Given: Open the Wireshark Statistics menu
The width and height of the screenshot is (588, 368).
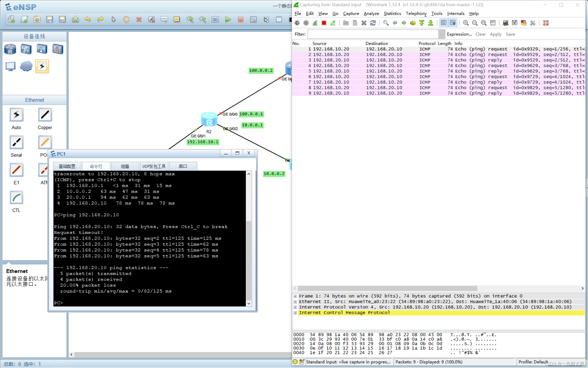Looking at the screenshot, I should [392, 14].
